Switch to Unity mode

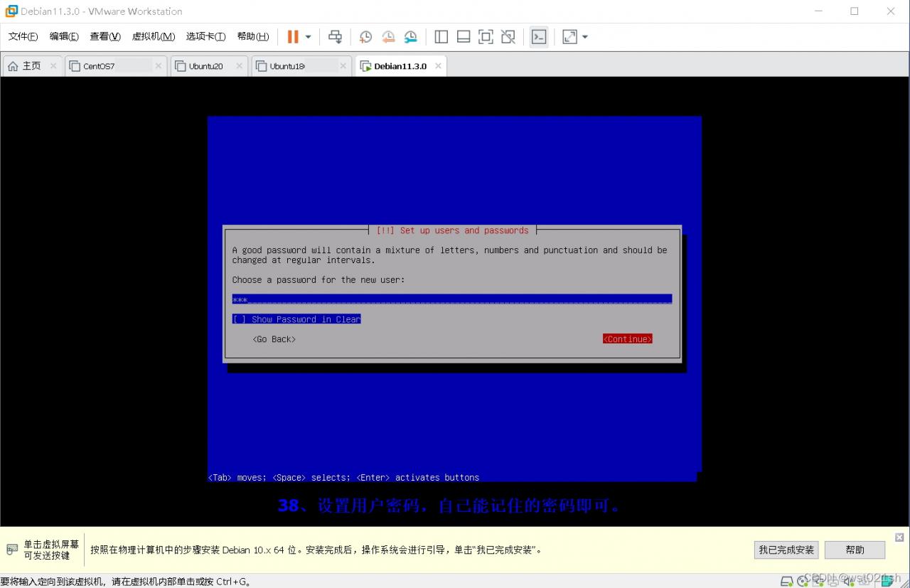pos(508,37)
